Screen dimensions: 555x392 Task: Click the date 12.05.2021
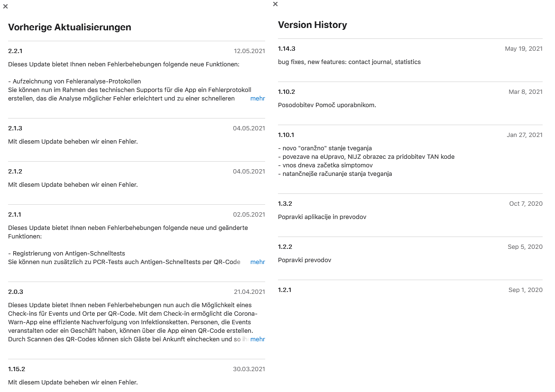click(249, 51)
